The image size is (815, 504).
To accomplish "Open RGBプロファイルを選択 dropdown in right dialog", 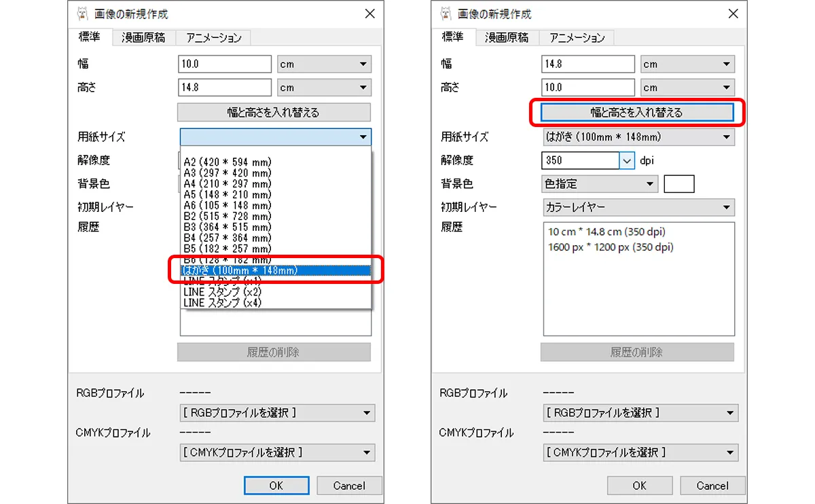I will (640, 413).
